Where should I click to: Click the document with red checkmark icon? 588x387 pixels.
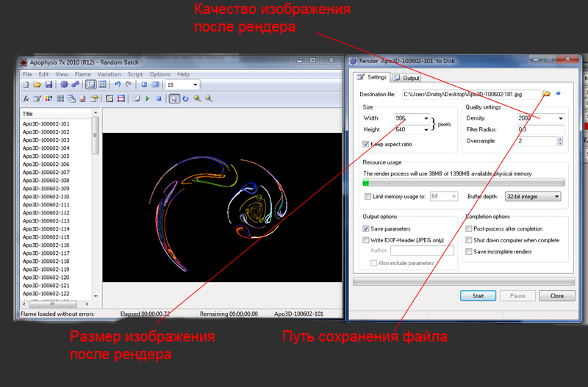(82, 99)
